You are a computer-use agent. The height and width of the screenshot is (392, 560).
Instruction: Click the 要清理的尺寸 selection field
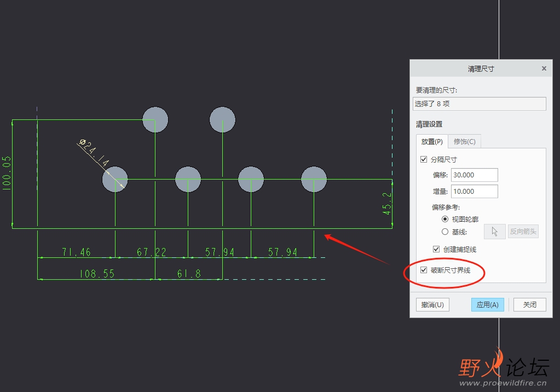tap(480, 103)
